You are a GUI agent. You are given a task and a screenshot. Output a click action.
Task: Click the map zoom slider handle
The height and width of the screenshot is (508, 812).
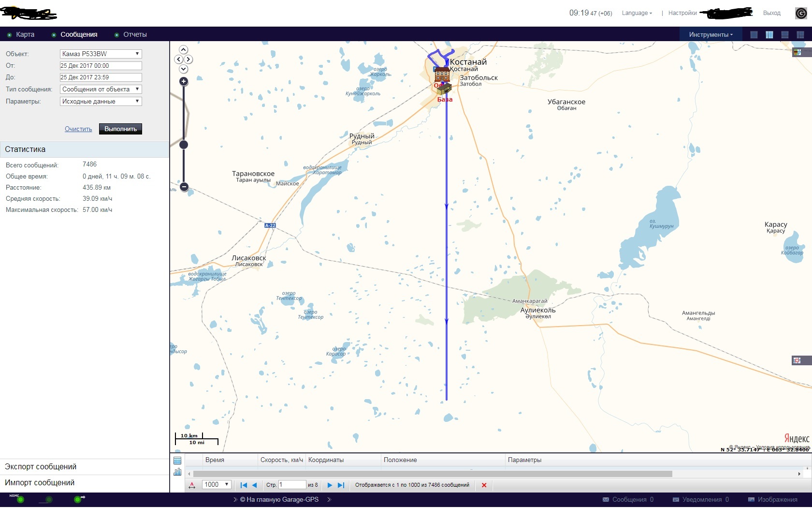184,145
